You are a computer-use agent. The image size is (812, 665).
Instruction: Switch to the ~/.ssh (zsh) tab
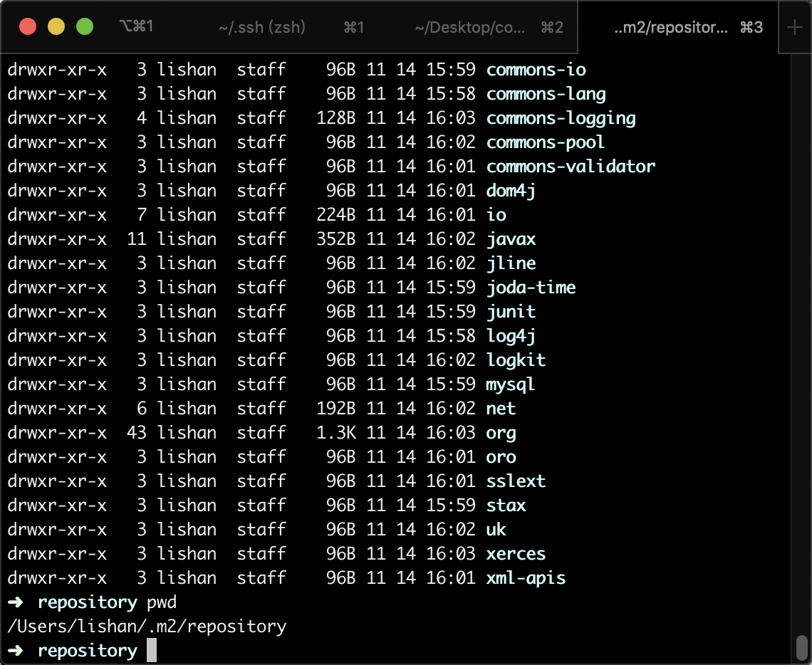261,27
